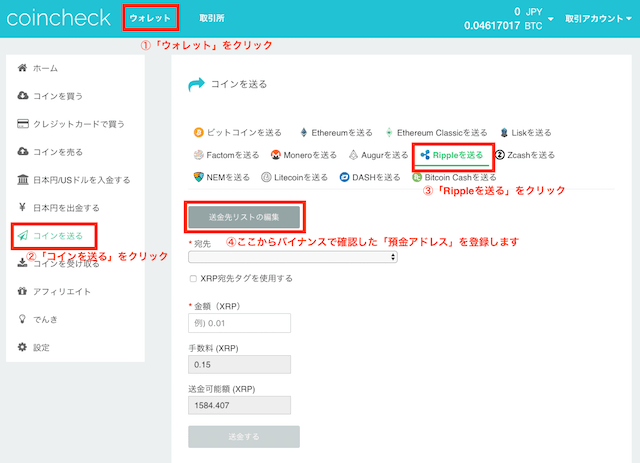Click the Zcash icon
Viewport: 640px width, 463px height.
pos(500,155)
